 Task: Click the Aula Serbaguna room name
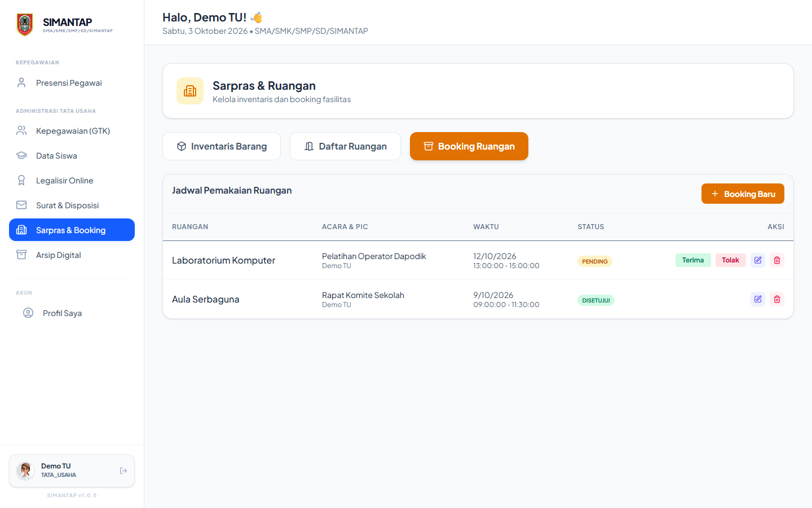[x=206, y=299]
